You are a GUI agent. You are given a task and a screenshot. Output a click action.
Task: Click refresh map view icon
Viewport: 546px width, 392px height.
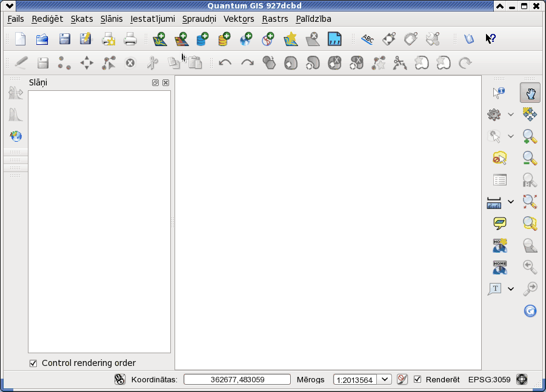pos(530,311)
